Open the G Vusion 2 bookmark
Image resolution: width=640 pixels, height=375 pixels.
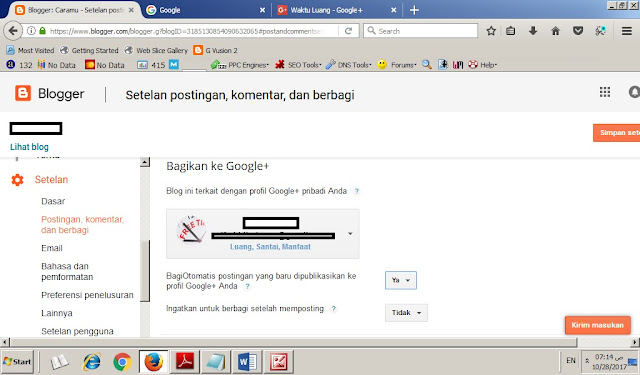pos(216,50)
